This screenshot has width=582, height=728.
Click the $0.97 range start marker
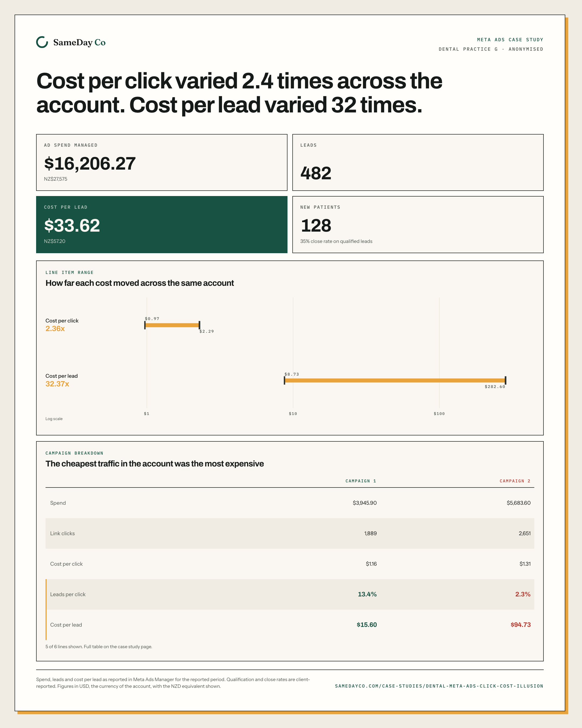[145, 325]
